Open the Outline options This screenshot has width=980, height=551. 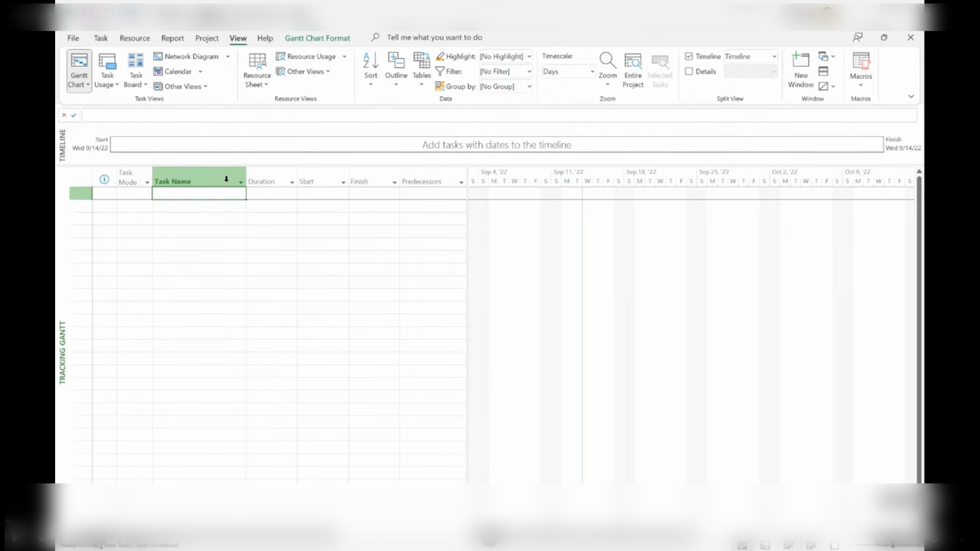point(396,61)
